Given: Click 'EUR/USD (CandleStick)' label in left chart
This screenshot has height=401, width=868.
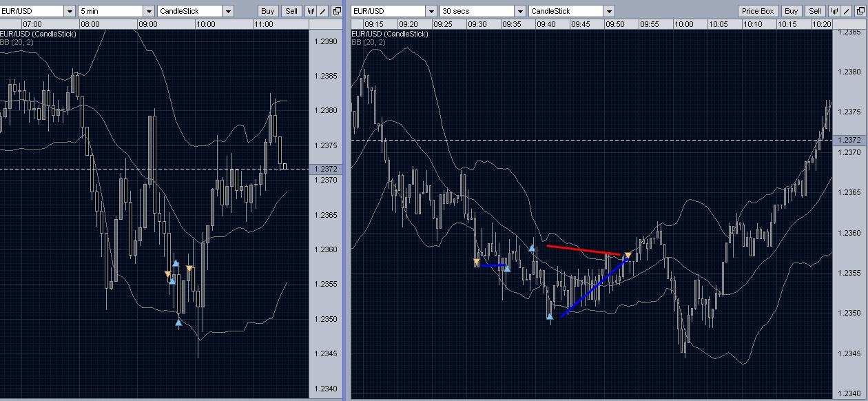Looking at the screenshot, I should [x=38, y=34].
